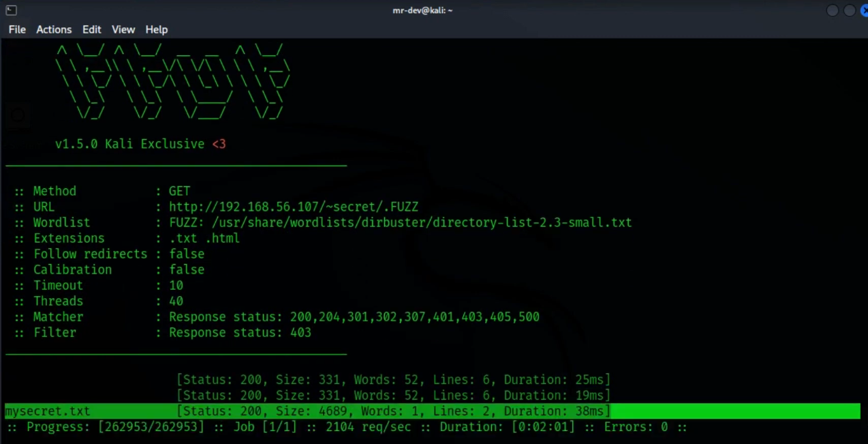The width and height of the screenshot is (868, 444).
Task: Click the mr-dev@kali window title
Action: (x=422, y=10)
